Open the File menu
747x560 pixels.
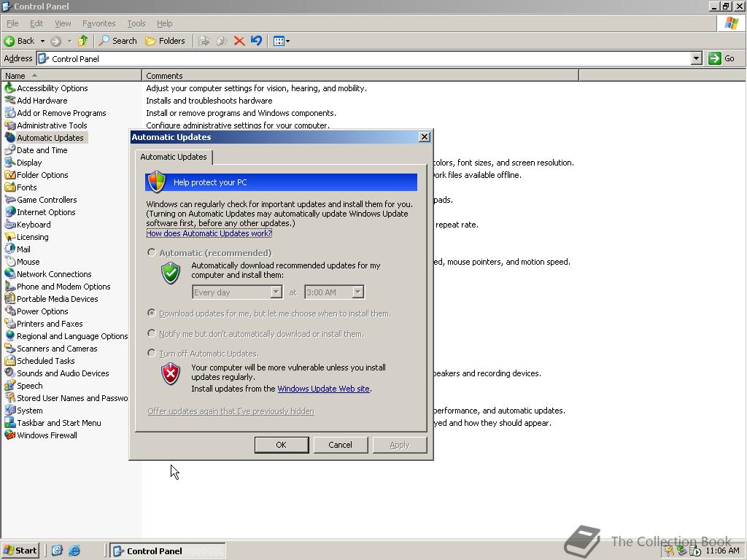click(x=12, y=23)
